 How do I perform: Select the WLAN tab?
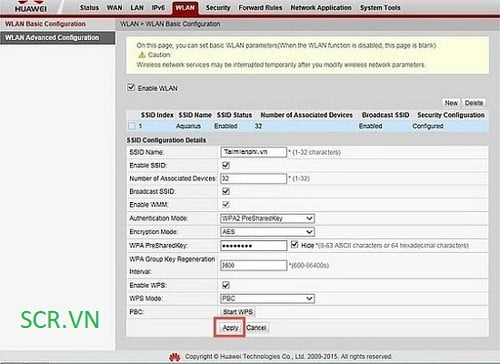[185, 8]
